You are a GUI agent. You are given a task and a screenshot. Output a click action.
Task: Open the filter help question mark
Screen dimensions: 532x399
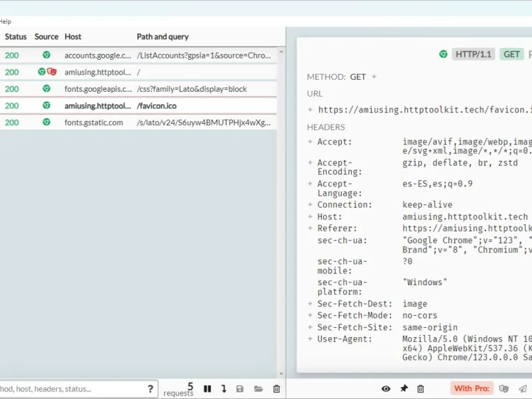click(x=150, y=389)
